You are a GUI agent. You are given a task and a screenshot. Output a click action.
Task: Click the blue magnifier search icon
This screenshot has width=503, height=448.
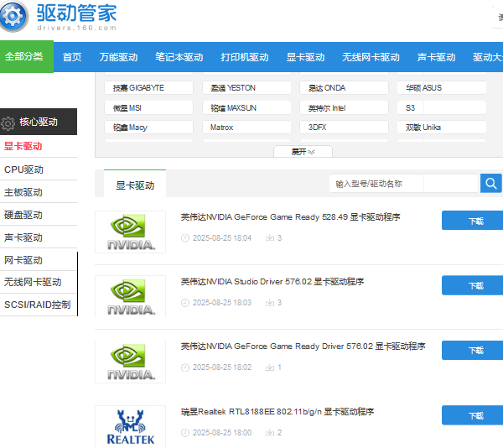[490, 184]
